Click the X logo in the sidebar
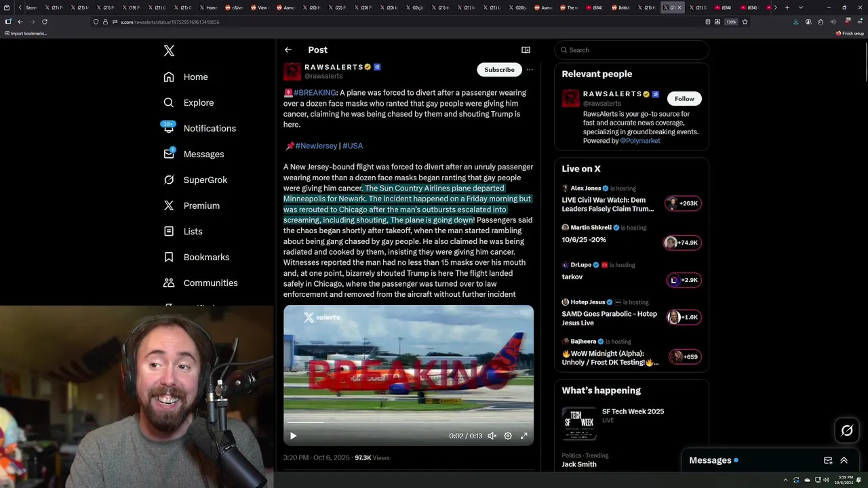 tap(169, 51)
